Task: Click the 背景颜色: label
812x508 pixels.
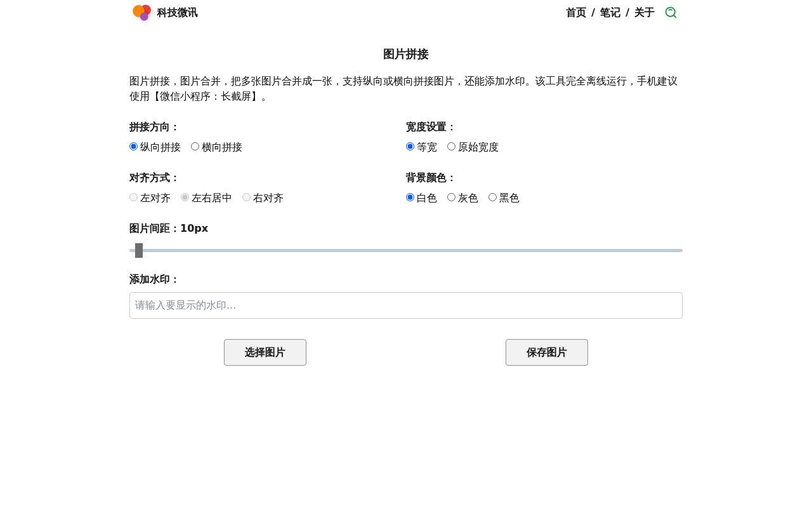Action: point(431,178)
